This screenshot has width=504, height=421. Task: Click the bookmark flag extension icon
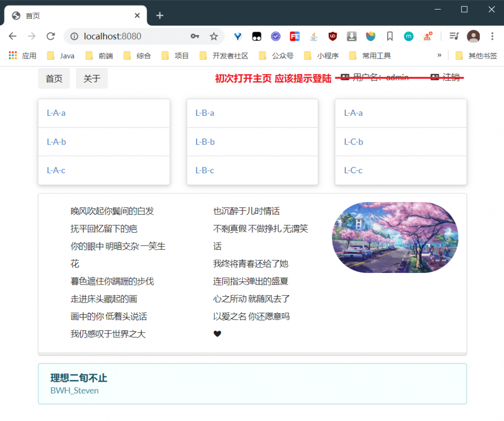390,36
